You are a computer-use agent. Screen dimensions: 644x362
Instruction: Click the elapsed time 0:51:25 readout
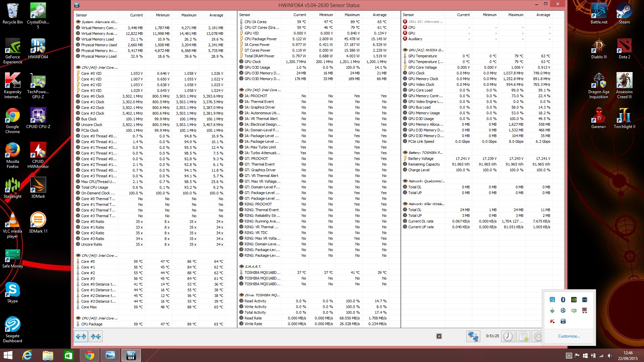pos(492,336)
